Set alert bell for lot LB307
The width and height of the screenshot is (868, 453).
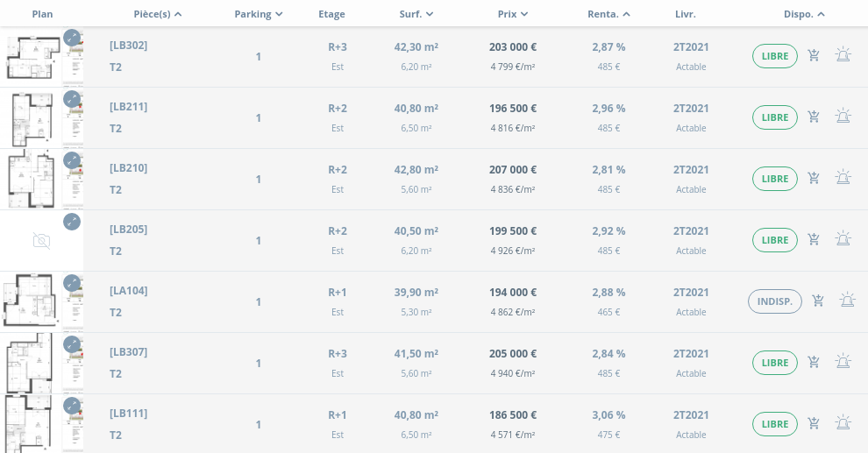click(843, 363)
